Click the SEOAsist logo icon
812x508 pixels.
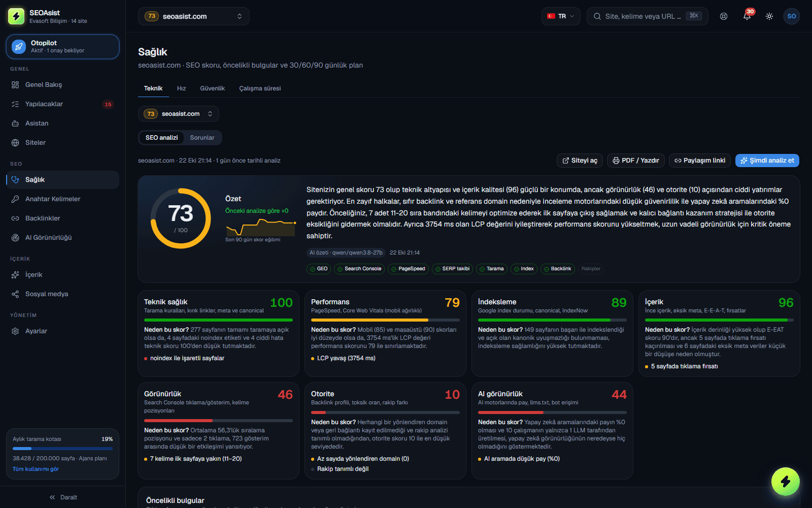point(16,16)
